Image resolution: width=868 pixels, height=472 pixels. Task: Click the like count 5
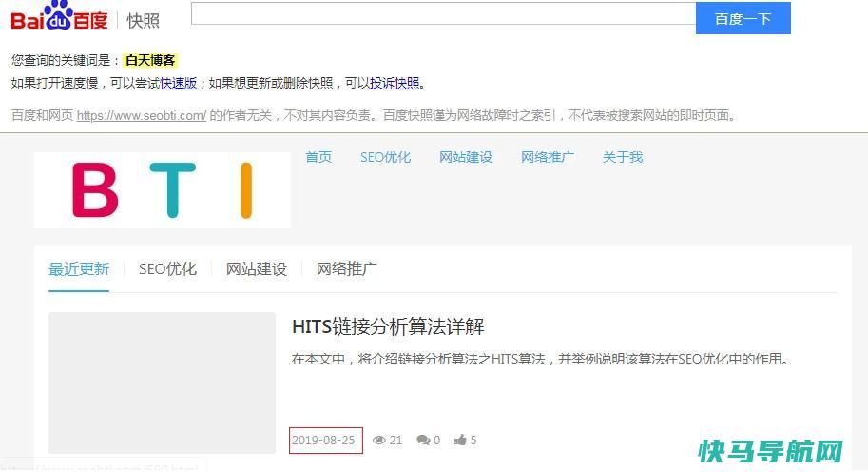coord(473,441)
